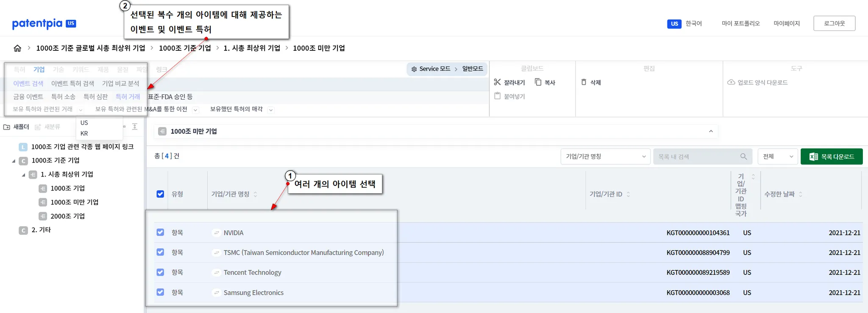Click the L icon of the web page links item
The height and width of the screenshot is (313, 868).
23,147
